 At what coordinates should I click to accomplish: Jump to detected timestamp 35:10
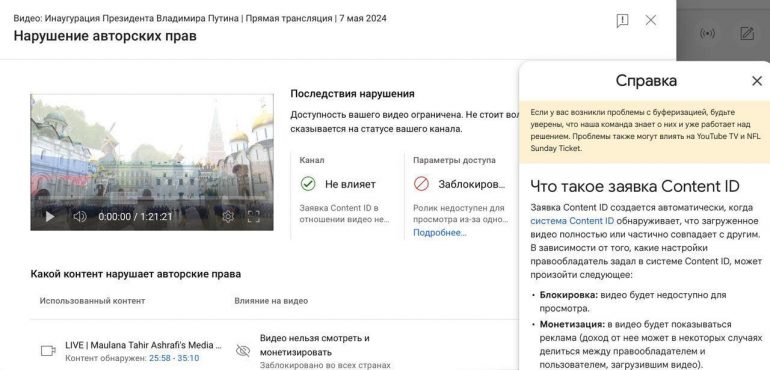coord(189,358)
